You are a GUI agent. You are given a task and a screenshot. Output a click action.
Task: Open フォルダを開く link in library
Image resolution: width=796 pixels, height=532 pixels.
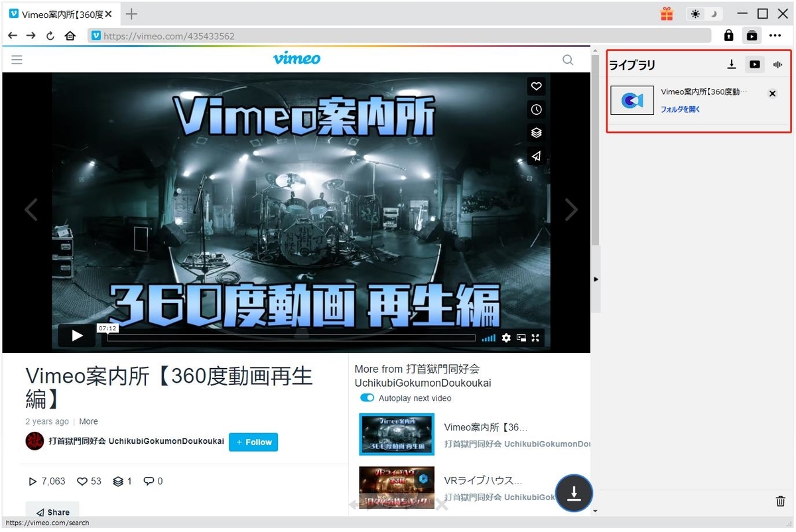coord(680,109)
